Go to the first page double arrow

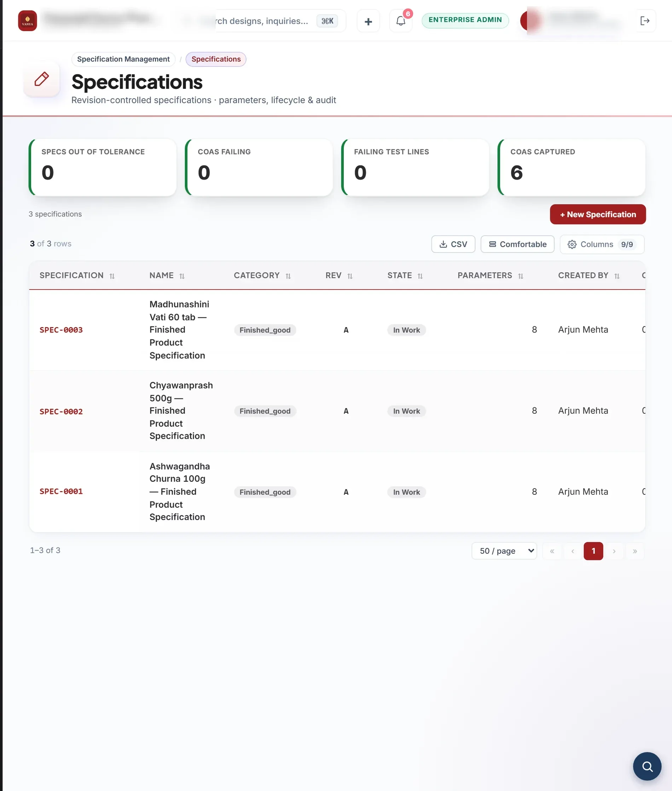point(552,551)
